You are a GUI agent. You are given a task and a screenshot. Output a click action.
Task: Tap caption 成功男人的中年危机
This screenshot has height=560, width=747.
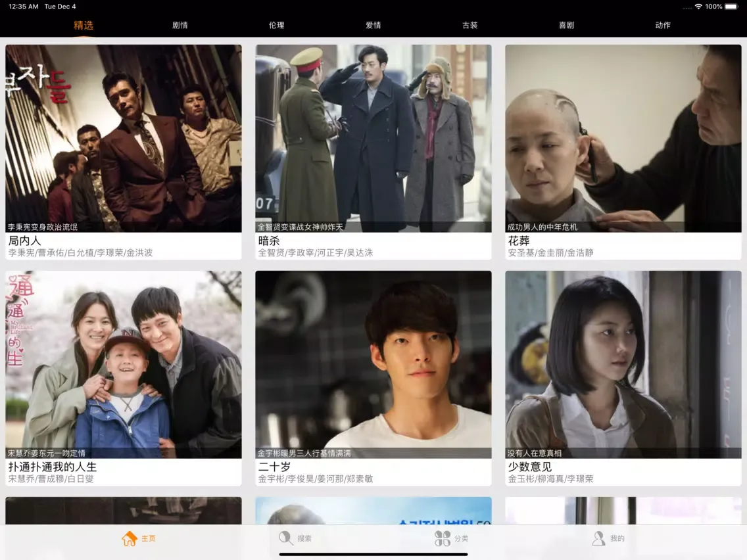point(542,227)
